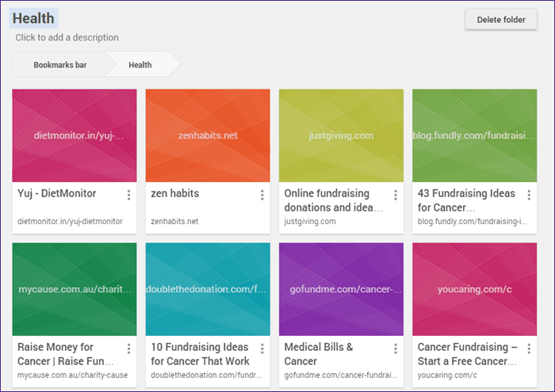The image size is (555, 392).
Task: Open options menu for Yuj - DietMonitor bookmark
Action: (x=128, y=195)
